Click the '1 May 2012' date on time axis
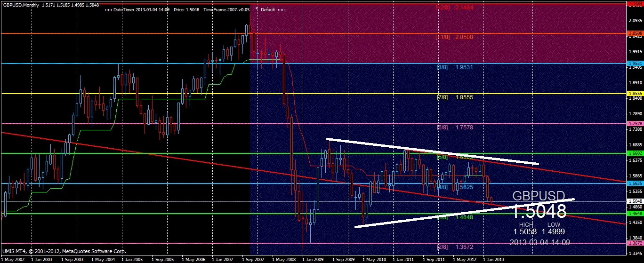Viewport: 644px width, 263px height. [465, 259]
